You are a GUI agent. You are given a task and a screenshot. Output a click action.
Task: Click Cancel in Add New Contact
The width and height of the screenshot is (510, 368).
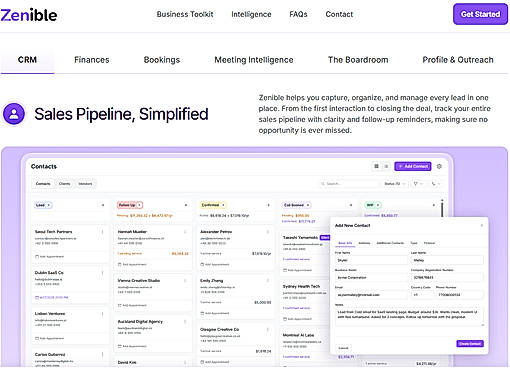point(343,348)
